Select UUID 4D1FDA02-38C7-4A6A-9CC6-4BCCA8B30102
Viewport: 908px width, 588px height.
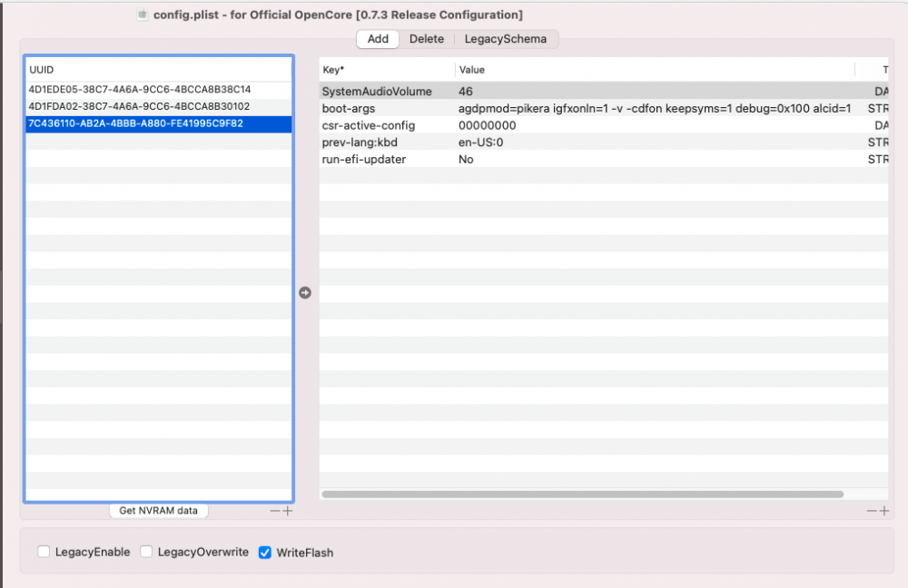click(x=159, y=106)
